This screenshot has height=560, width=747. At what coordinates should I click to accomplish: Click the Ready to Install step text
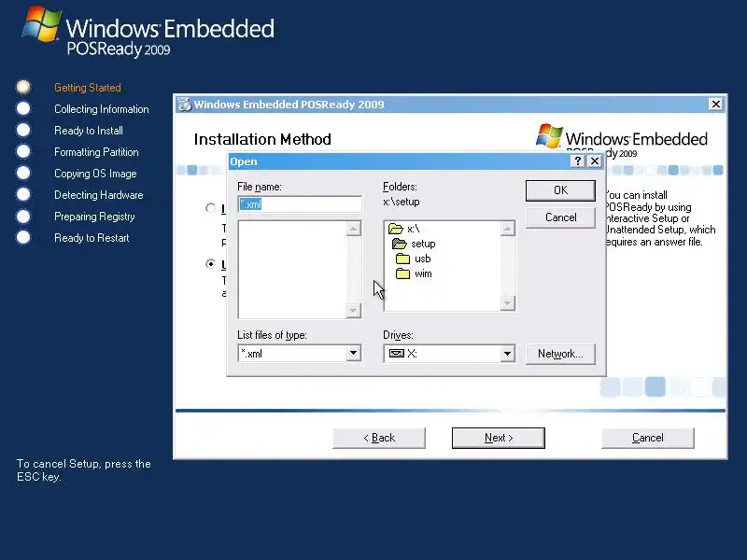pyautogui.click(x=89, y=131)
